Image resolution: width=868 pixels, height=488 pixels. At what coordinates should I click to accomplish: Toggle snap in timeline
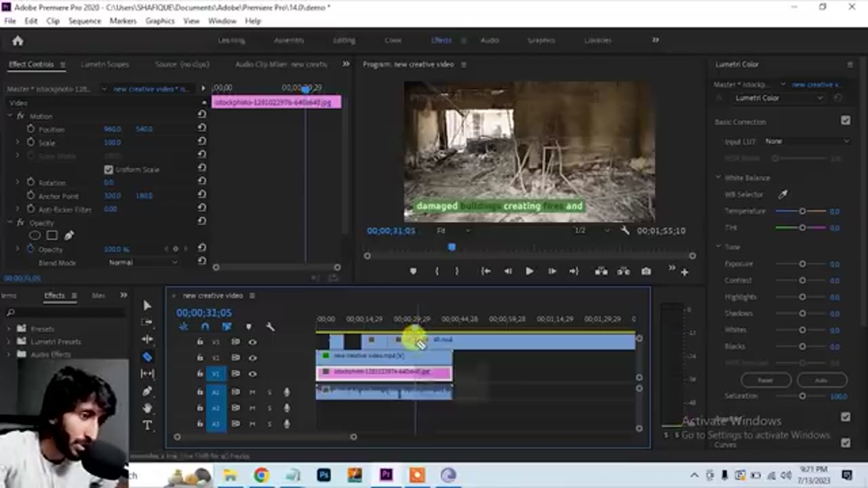coord(205,327)
